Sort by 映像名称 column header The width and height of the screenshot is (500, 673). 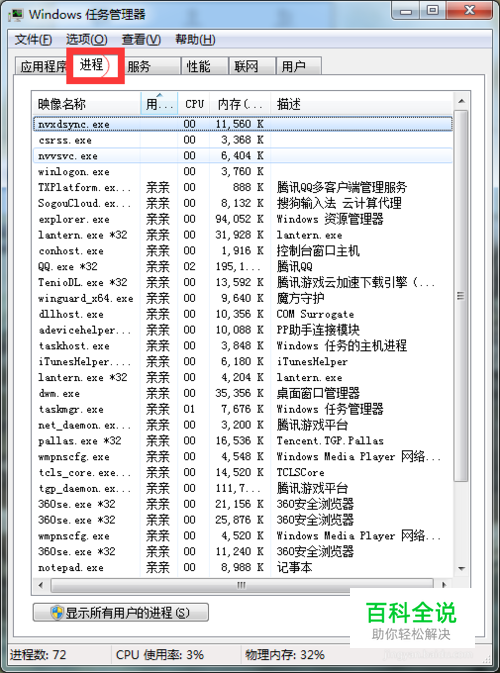(x=87, y=104)
